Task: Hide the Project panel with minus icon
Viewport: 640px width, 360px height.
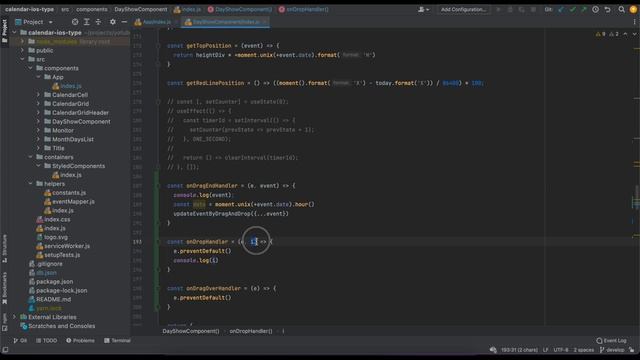Action: [x=124, y=22]
